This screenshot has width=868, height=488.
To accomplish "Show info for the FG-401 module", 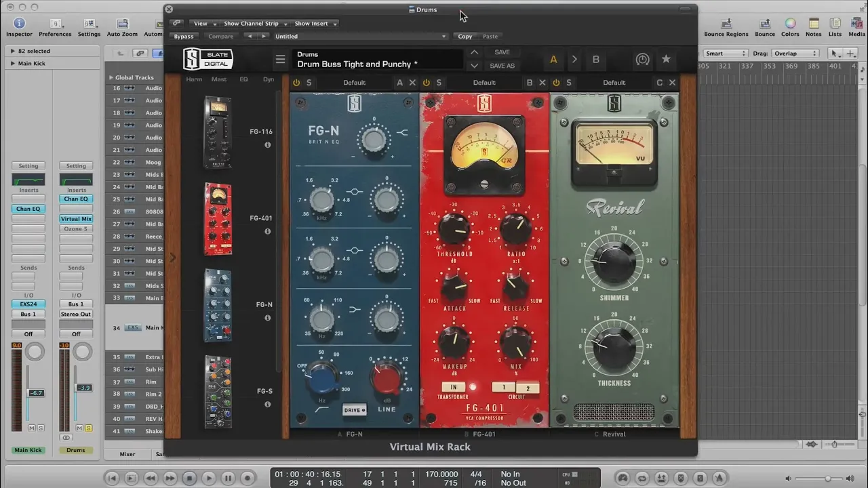I will click(x=267, y=232).
